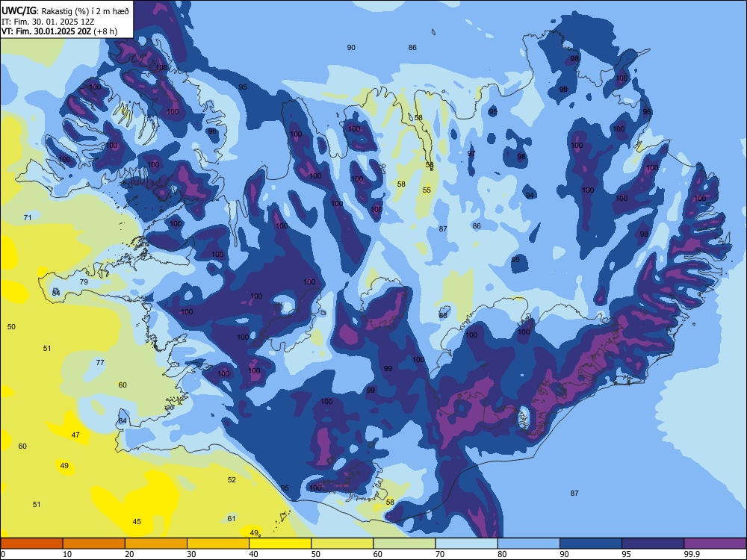Screen dimensions: 747x560
Task: Click the 20–30 orange legend block
Action: tap(156, 544)
